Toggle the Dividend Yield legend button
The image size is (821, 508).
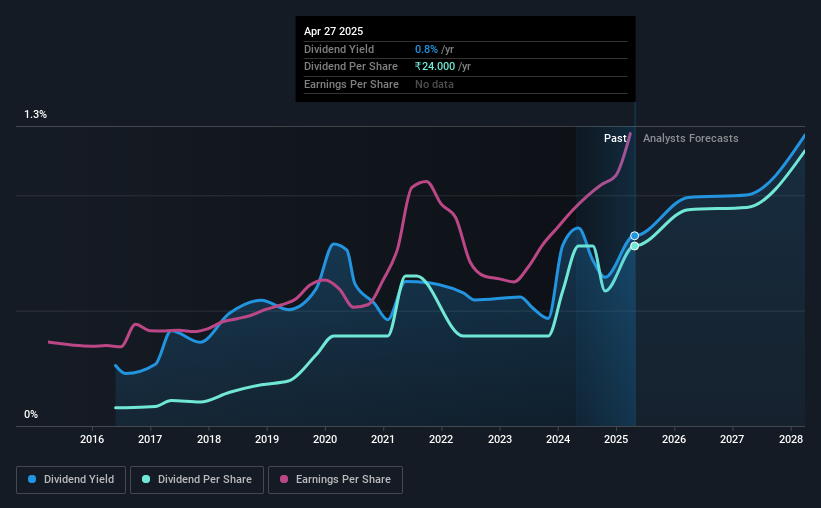71,480
